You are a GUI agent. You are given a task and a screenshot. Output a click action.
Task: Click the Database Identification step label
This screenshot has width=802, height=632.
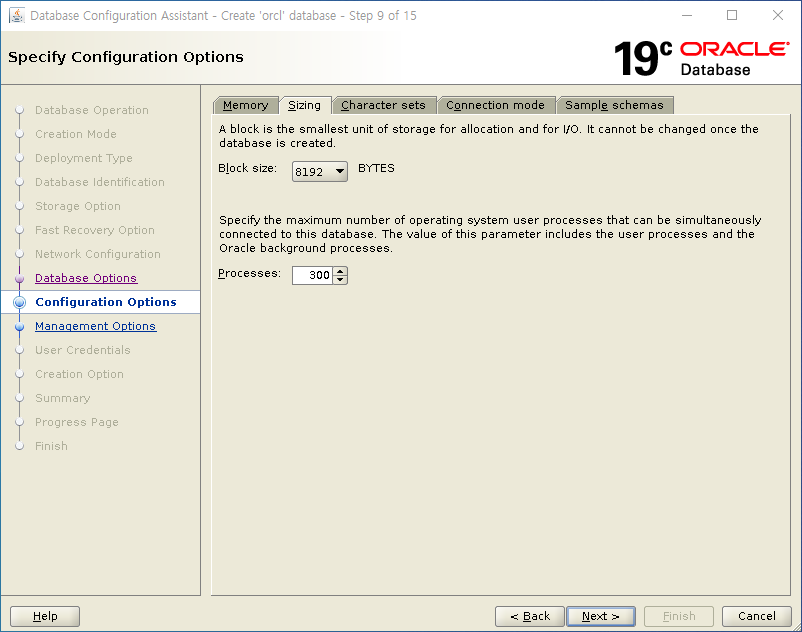(100, 182)
